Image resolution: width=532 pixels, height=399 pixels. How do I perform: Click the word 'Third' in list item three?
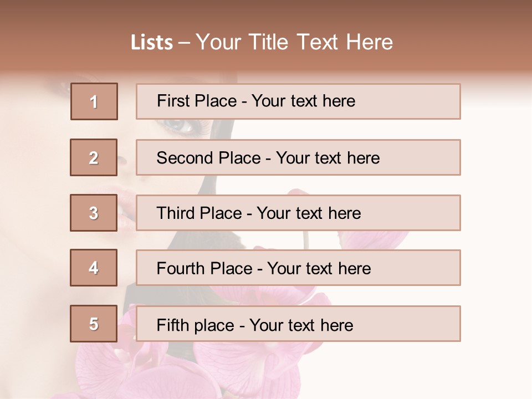pyautogui.click(x=176, y=213)
